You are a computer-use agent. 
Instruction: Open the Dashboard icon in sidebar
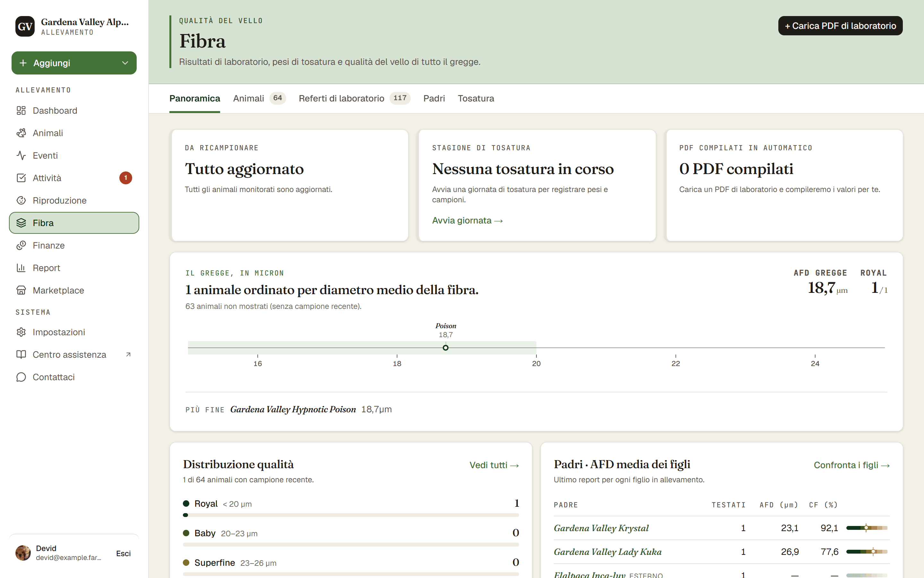tap(21, 110)
